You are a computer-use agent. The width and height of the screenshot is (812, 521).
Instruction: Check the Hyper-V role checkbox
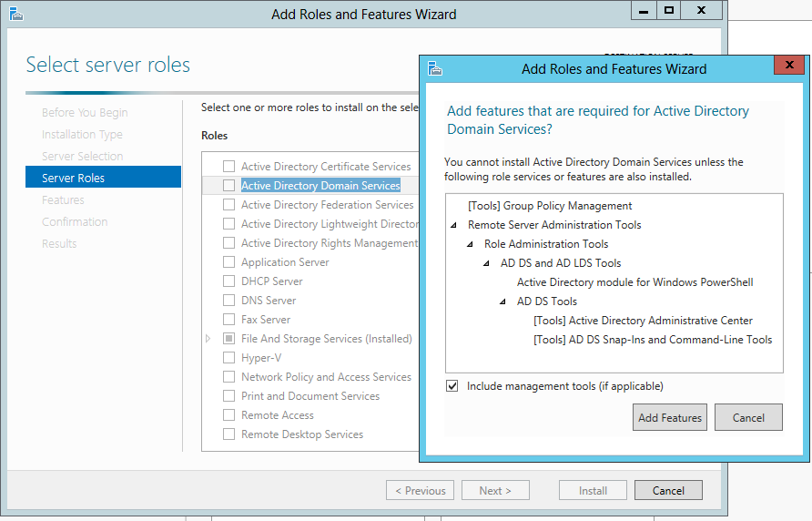pos(228,358)
